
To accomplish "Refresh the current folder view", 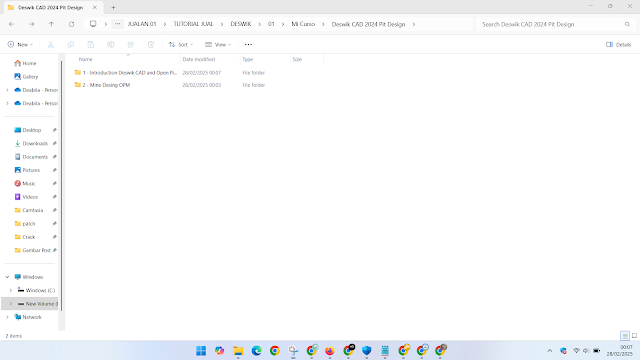I will pos(71,24).
